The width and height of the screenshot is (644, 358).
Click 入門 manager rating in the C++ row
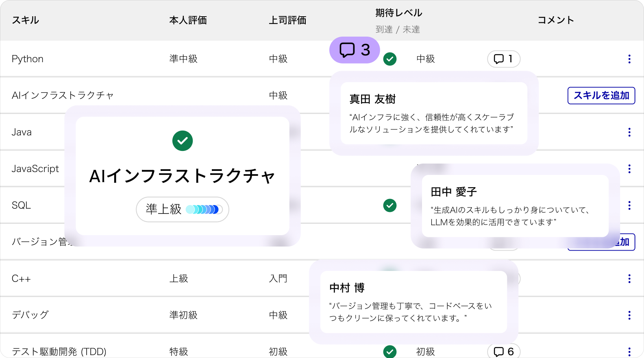tap(278, 279)
